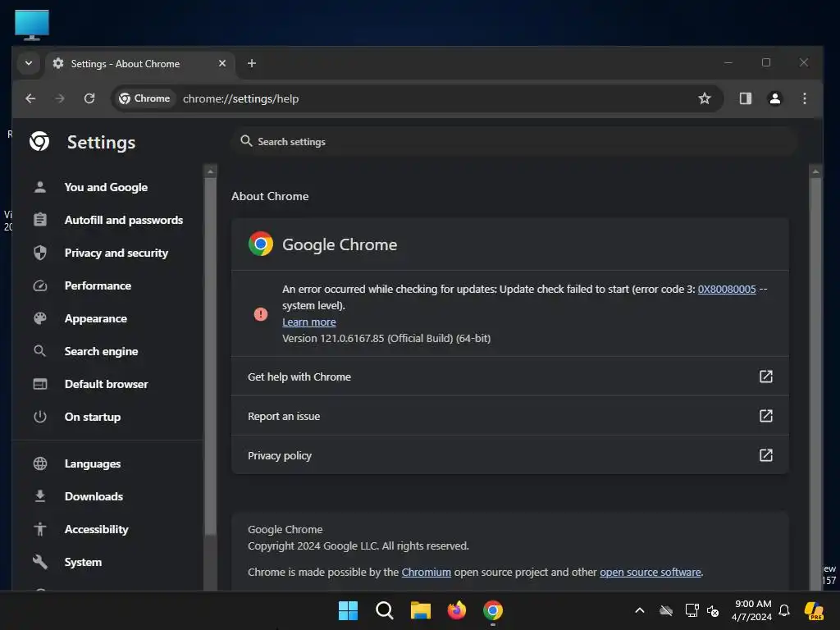Click the Accessibility figure icon

click(40, 529)
